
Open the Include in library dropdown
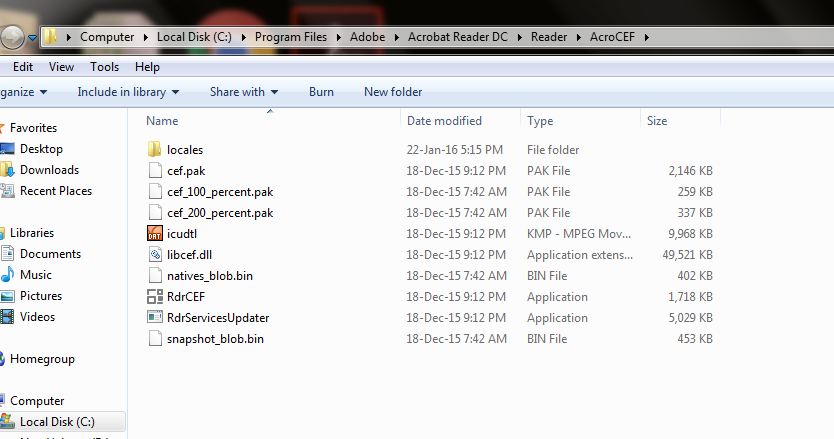click(x=128, y=92)
